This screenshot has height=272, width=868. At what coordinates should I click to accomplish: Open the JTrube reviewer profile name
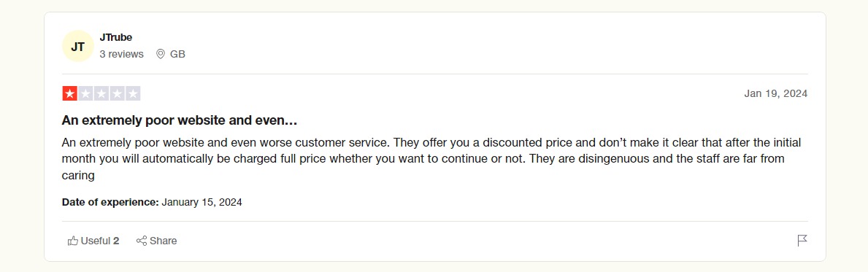tap(115, 38)
